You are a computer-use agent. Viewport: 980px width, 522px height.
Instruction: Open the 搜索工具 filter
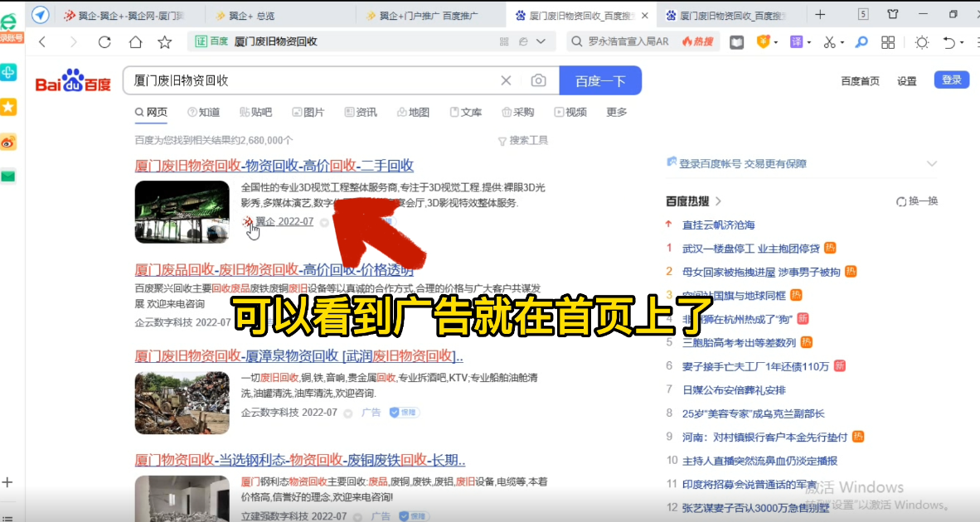(523, 141)
